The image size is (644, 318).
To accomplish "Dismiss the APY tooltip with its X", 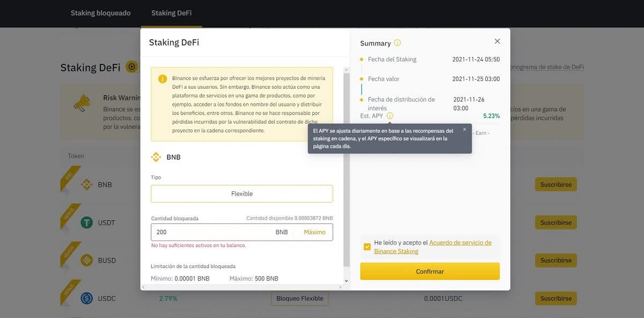I will tap(464, 129).
